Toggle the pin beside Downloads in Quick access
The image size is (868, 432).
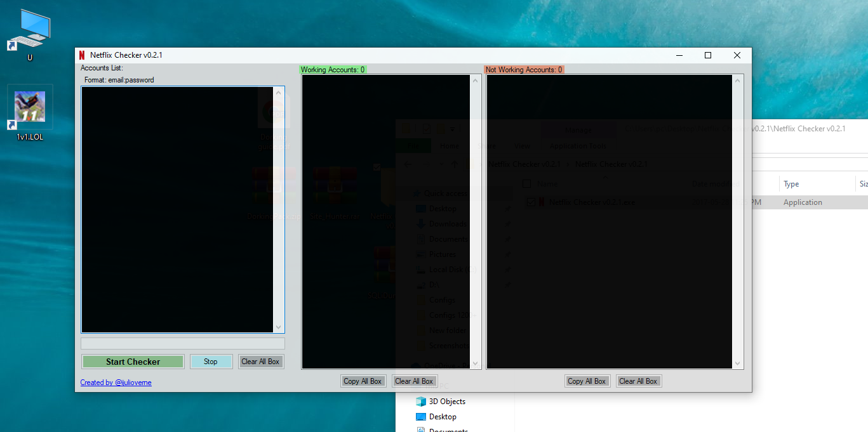[x=507, y=223]
